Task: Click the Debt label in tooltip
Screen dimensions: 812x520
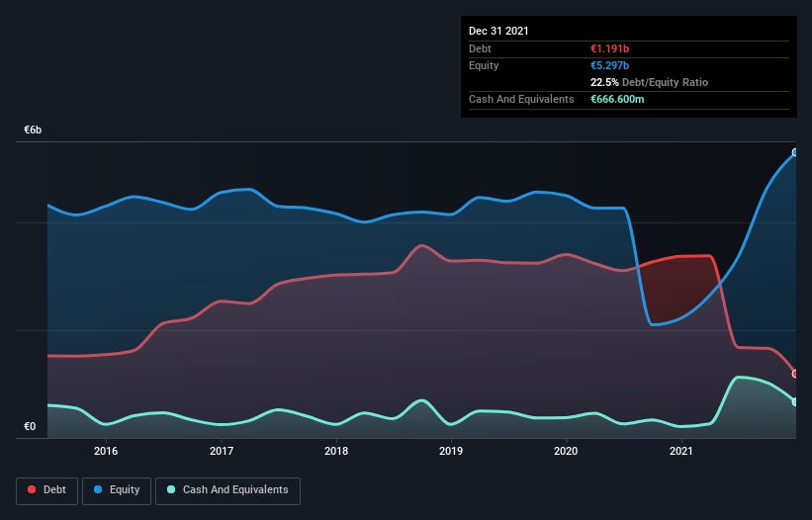Action: [x=480, y=48]
